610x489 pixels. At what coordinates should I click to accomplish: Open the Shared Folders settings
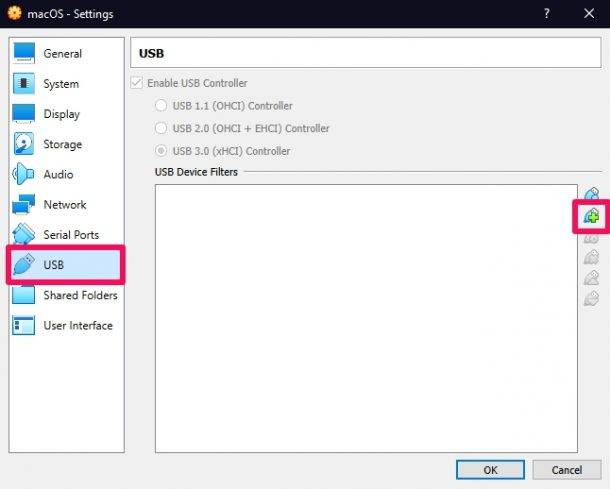coord(66,295)
